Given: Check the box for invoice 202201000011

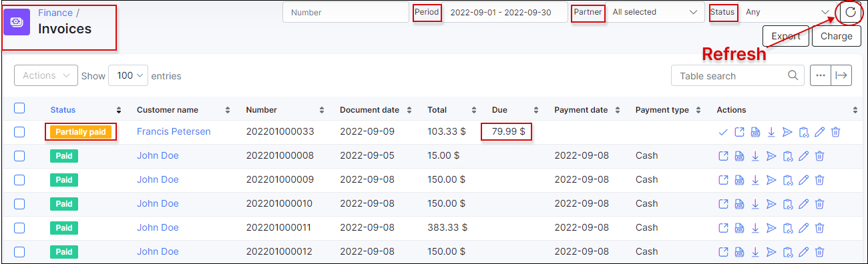Looking at the screenshot, I should point(19,228).
